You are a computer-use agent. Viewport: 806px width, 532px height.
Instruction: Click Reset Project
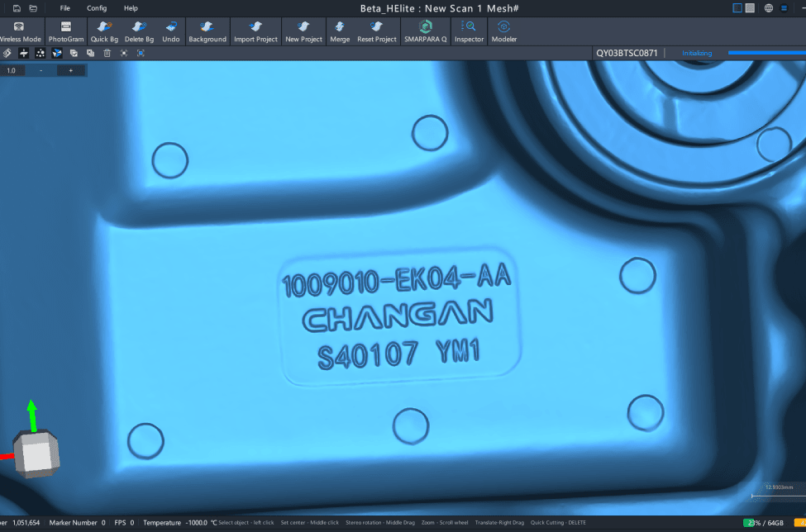[377, 32]
